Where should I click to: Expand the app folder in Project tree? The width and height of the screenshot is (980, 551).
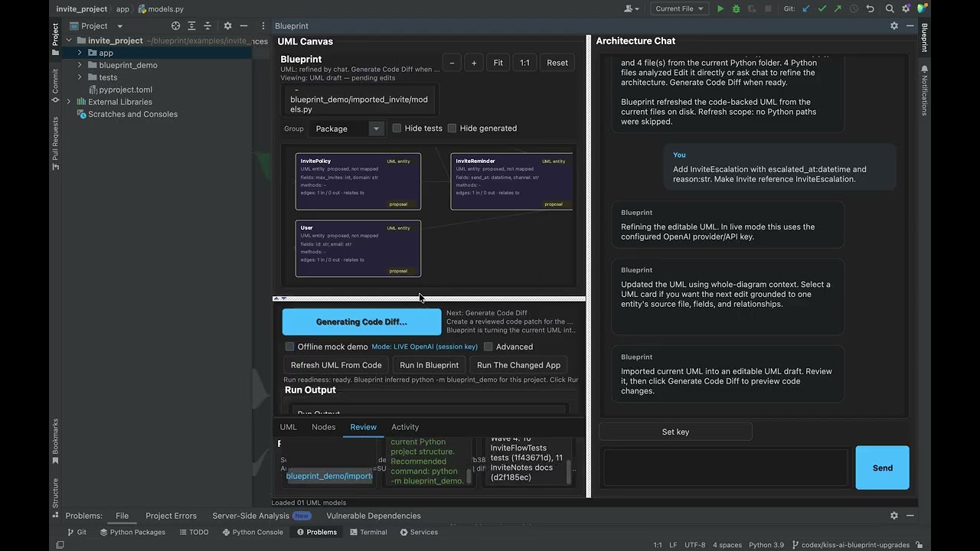80,53
